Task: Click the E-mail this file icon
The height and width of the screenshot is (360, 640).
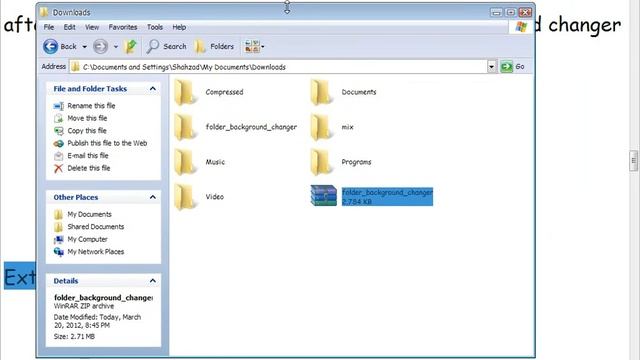Action: point(59,156)
